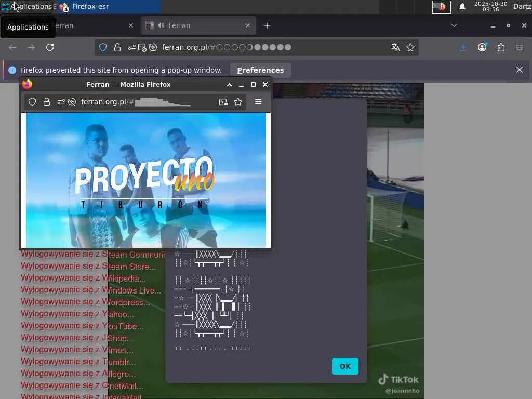Image resolution: width=532 pixels, height=399 pixels.
Task: Close the first tab in the main window
Action: 131,25
